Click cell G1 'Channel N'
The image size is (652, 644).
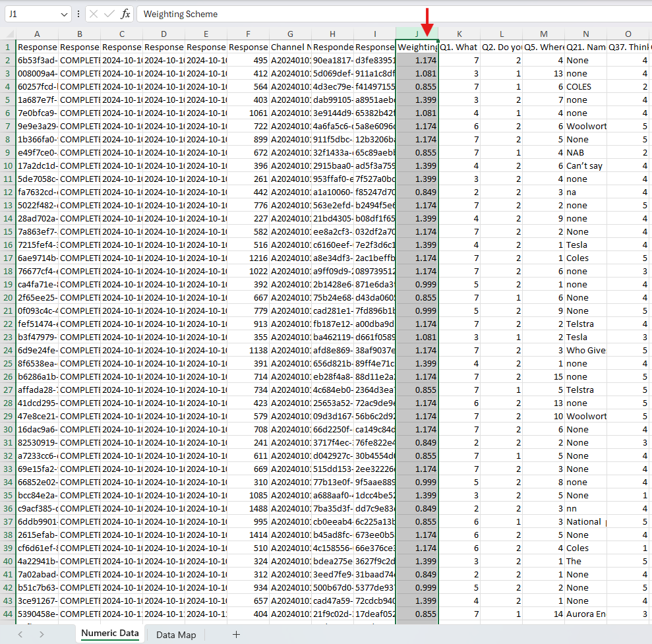tap(290, 47)
